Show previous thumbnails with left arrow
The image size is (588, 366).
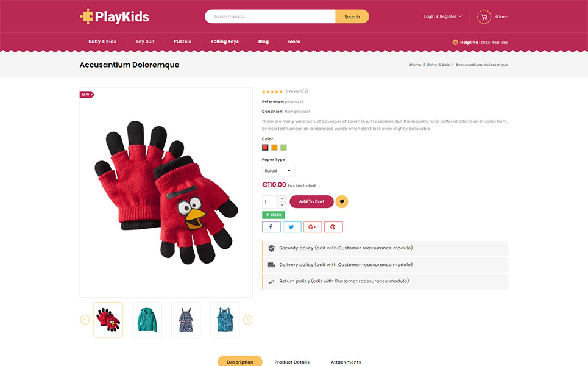click(x=85, y=320)
